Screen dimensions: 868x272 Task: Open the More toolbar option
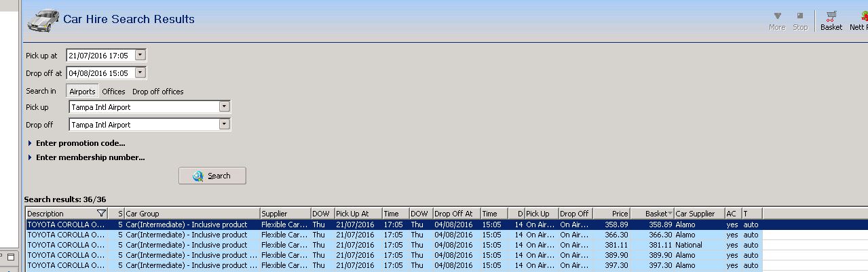pyautogui.click(x=777, y=22)
